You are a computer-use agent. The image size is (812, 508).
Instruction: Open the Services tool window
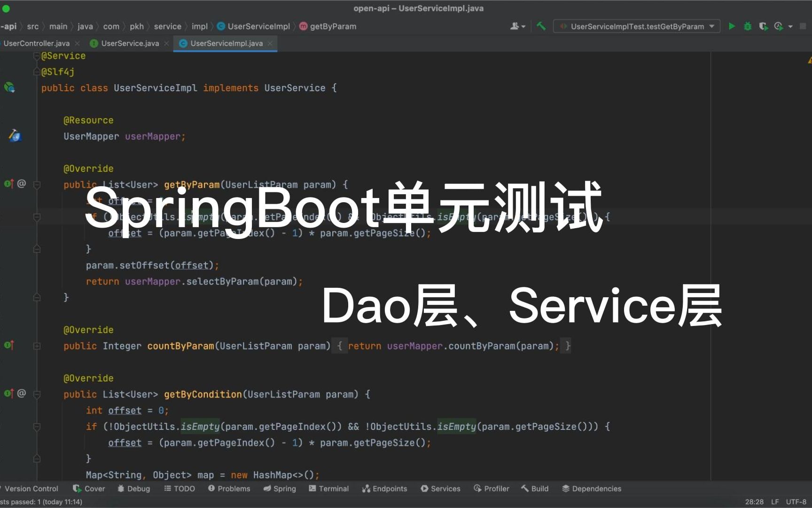440,489
